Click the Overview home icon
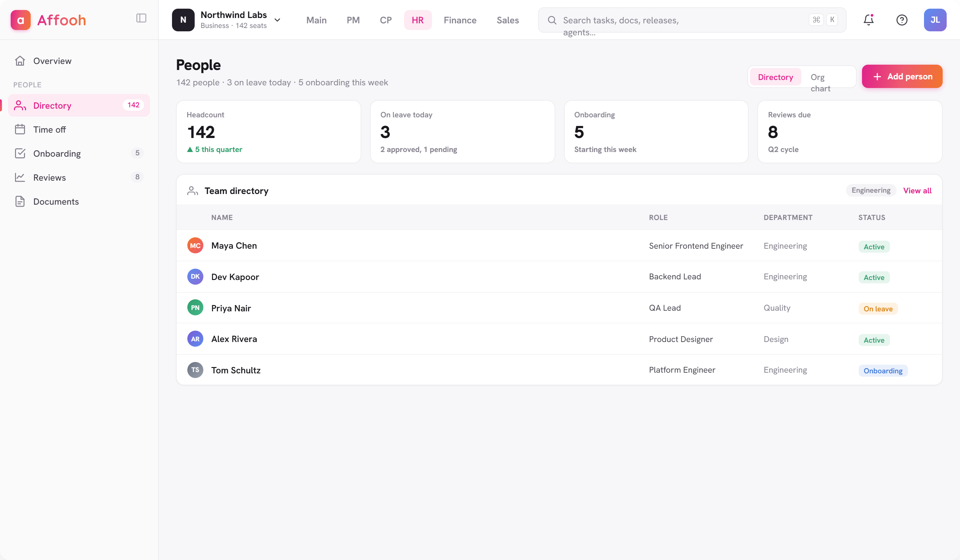 pos(20,61)
